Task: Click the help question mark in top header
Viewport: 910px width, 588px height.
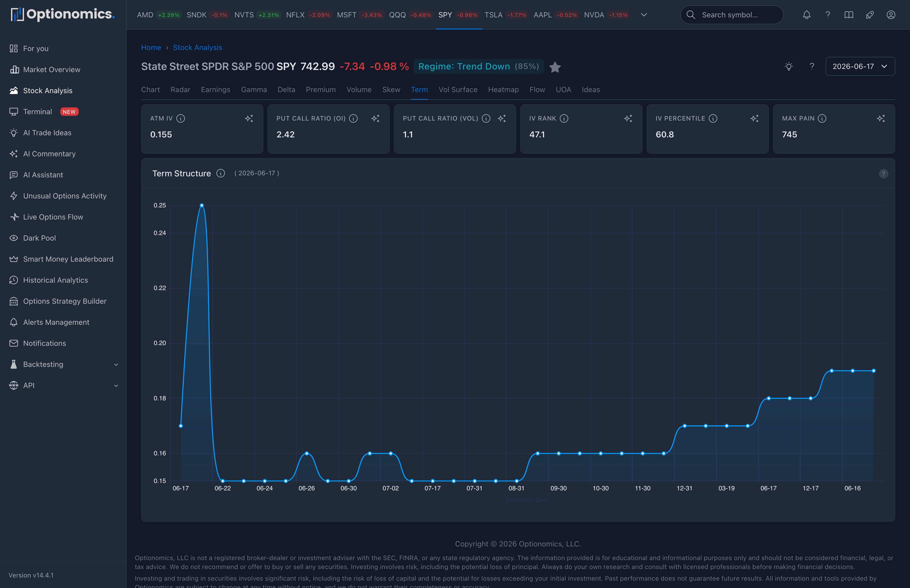Action: pyautogui.click(x=828, y=15)
